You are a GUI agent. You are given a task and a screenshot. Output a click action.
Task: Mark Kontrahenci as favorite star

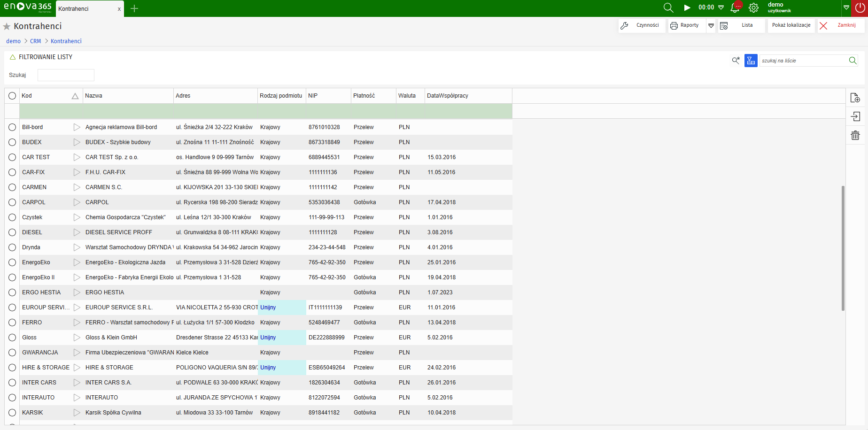(7, 26)
